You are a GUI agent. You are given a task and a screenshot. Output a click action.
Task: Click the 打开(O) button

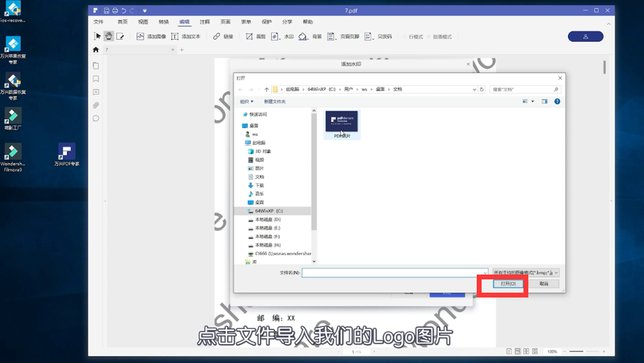(x=508, y=284)
